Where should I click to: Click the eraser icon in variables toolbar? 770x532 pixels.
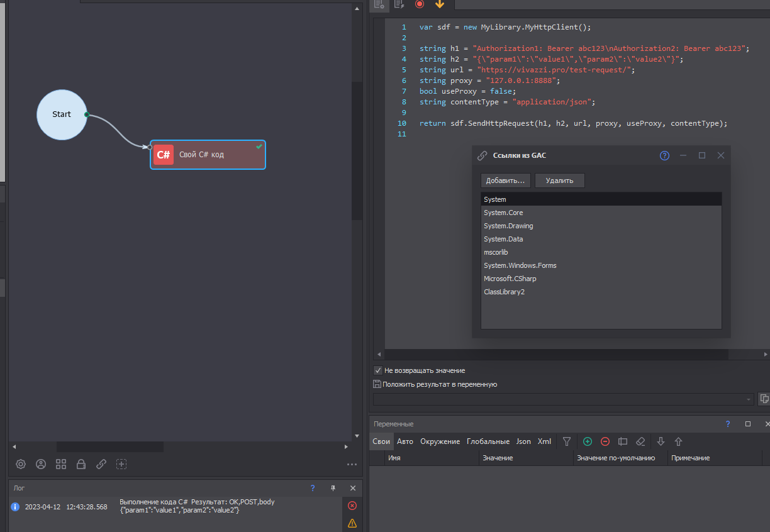[640, 441]
